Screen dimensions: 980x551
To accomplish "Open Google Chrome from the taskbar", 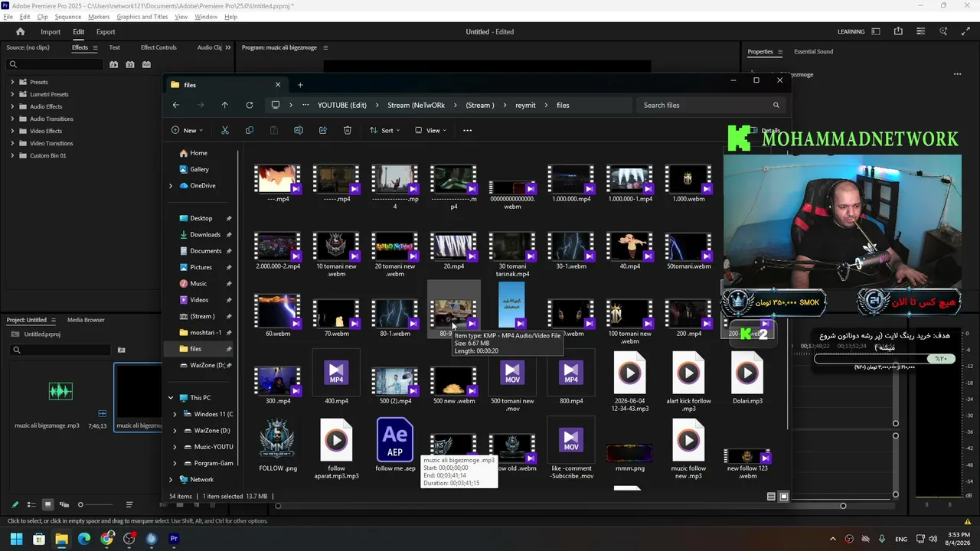I will (x=107, y=539).
